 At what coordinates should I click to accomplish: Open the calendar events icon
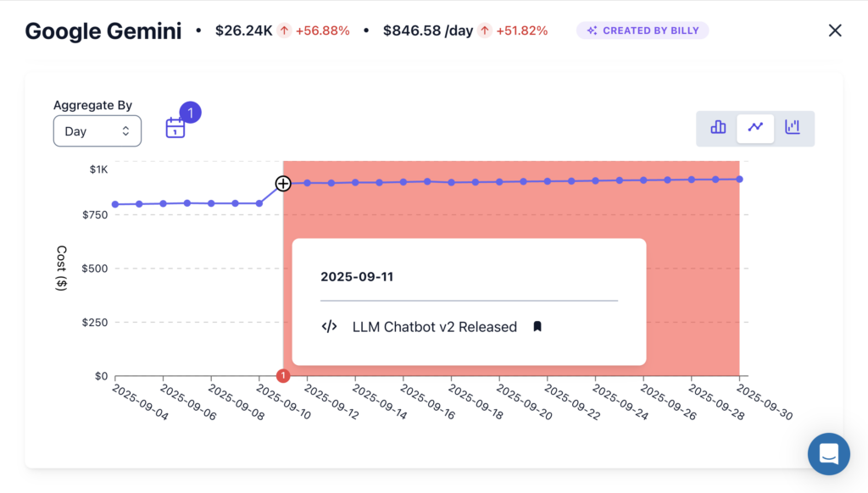pos(175,129)
